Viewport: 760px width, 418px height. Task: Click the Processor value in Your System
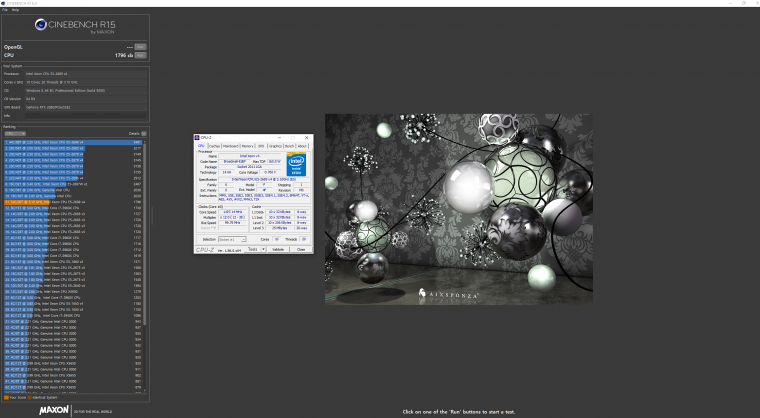85,74
